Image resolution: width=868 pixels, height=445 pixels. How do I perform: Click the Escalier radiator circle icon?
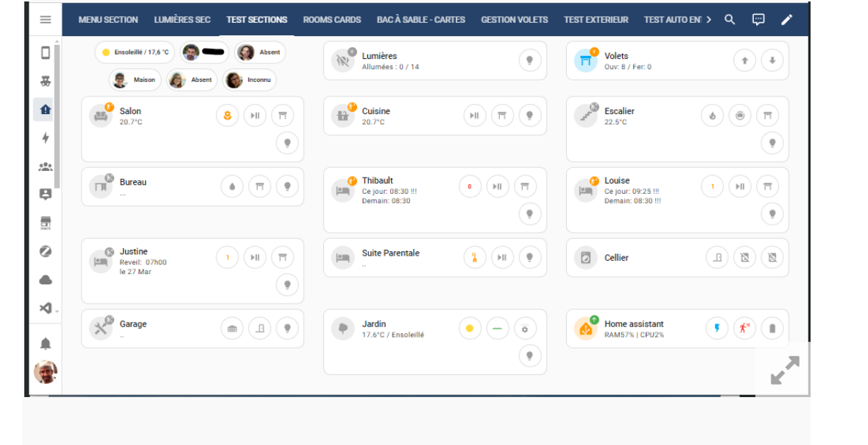[x=740, y=116]
